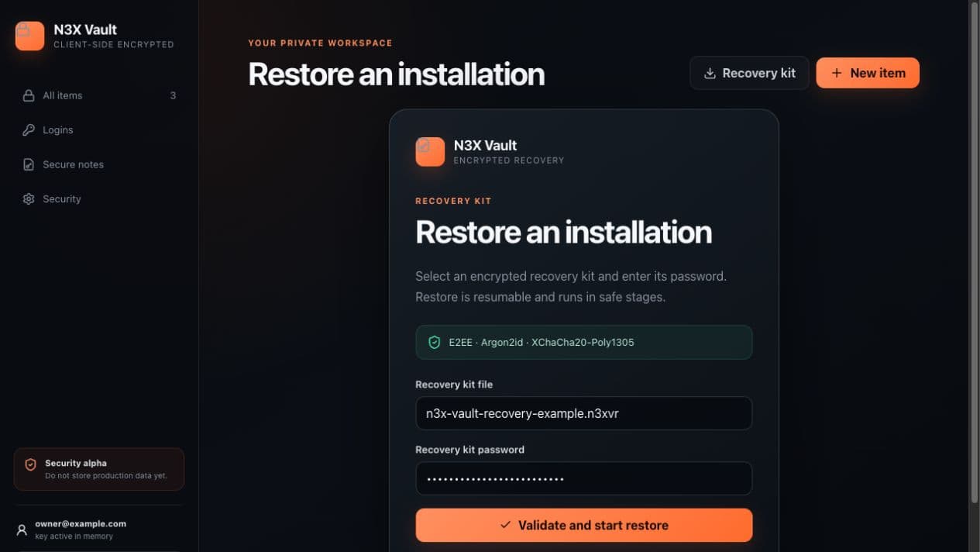
Task: Click the shield icon in Security alpha notice
Action: pyautogui.click(x=31, y=465)
